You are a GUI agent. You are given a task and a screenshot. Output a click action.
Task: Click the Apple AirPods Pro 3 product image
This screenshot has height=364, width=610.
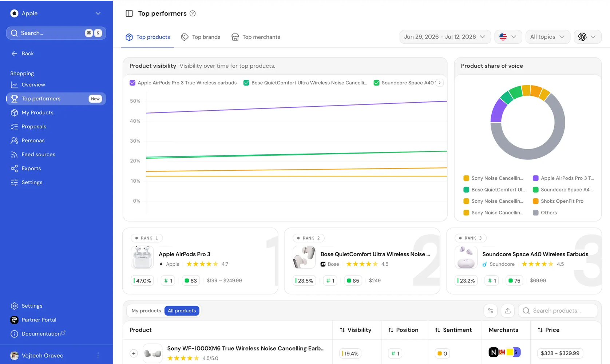[x=142, y=257]
